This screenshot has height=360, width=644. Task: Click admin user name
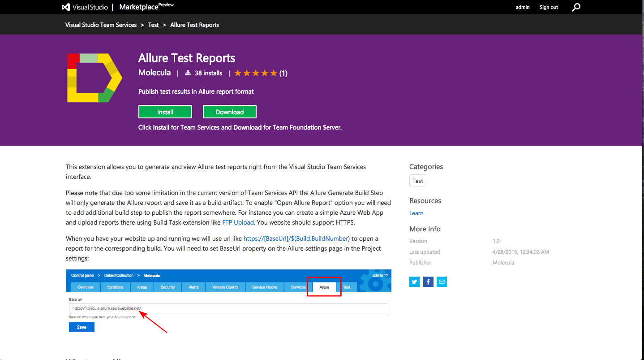(523, 7)
